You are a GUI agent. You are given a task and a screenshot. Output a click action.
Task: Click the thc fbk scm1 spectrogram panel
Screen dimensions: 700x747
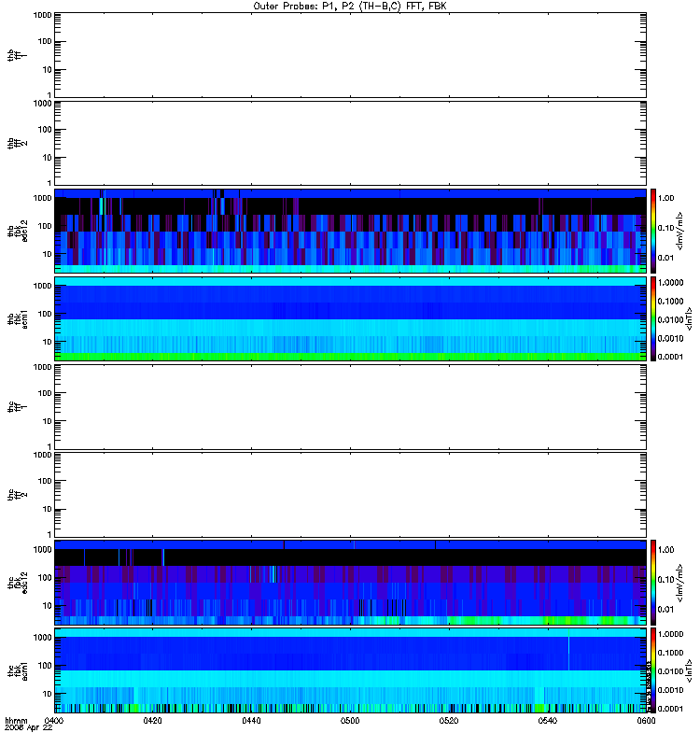tap(350, 670)
